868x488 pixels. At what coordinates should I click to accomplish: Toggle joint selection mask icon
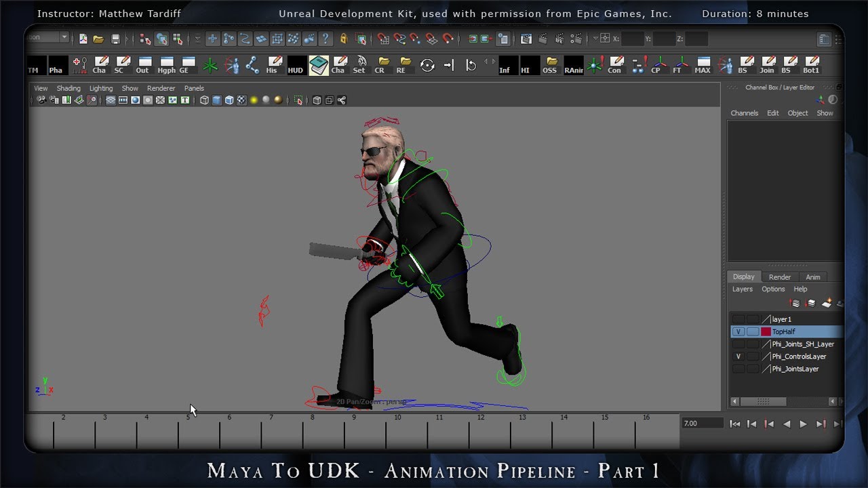pyautogui.click(x=229, y=39)
